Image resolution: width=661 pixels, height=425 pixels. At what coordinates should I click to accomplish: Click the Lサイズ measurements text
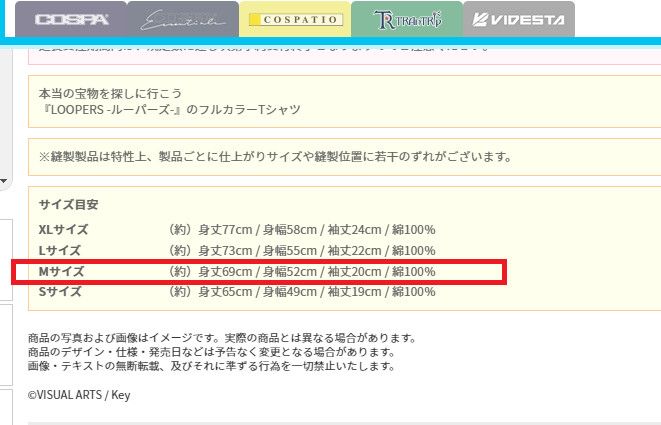pos(302,250)
